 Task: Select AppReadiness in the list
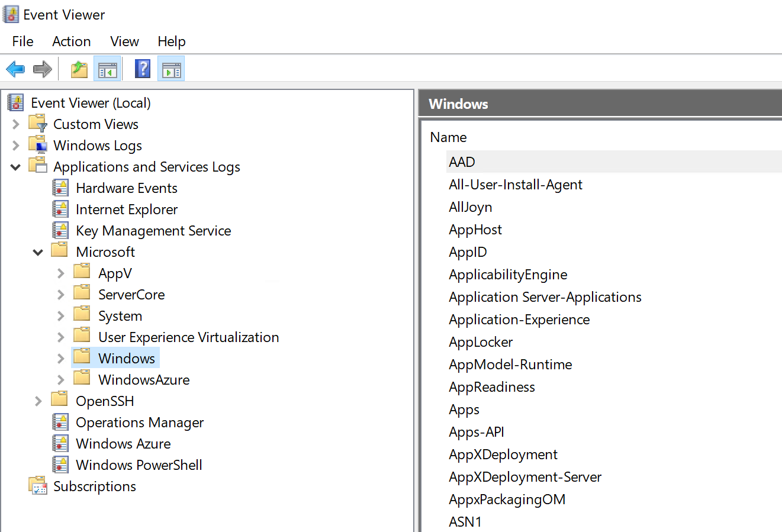[491, 387]
